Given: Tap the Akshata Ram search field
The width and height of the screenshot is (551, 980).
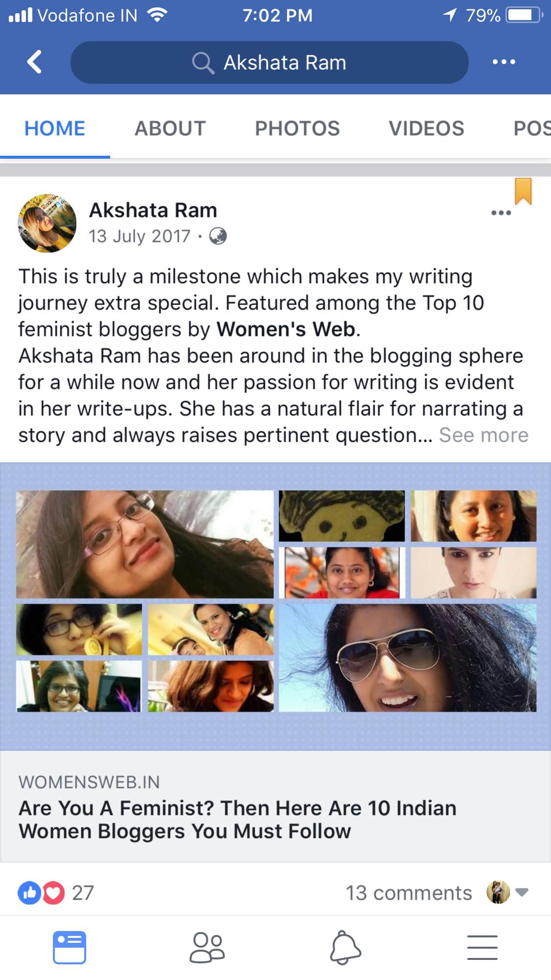Looking at the screenshot, I should pos(269,62).
